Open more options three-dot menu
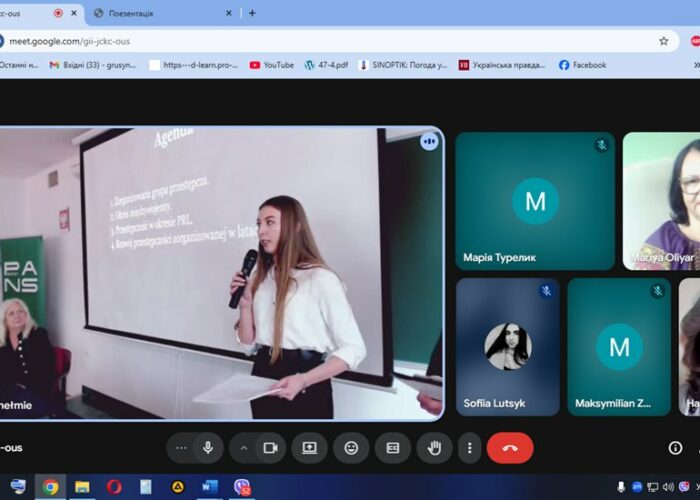 click(x=469, y=448)
